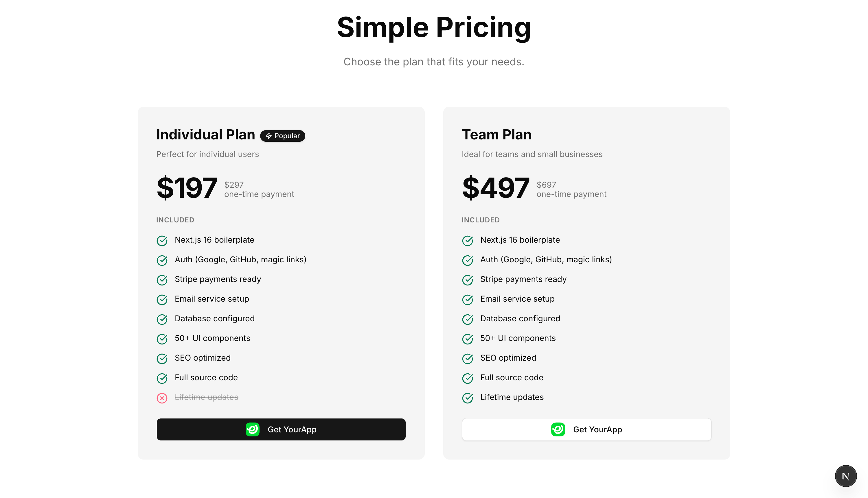This screenshot has width=868, height=498.
Task: Click the strikethrough $697 price
Action: 546,184
